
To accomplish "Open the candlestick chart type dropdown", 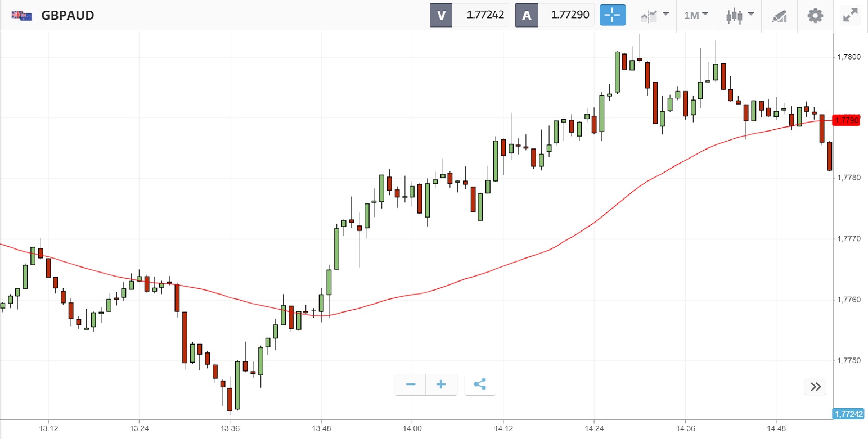I will tap(739, 15).
